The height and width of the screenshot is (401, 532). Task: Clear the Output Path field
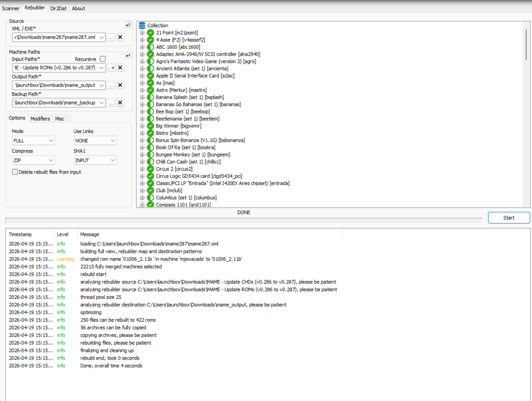(120, 85)
